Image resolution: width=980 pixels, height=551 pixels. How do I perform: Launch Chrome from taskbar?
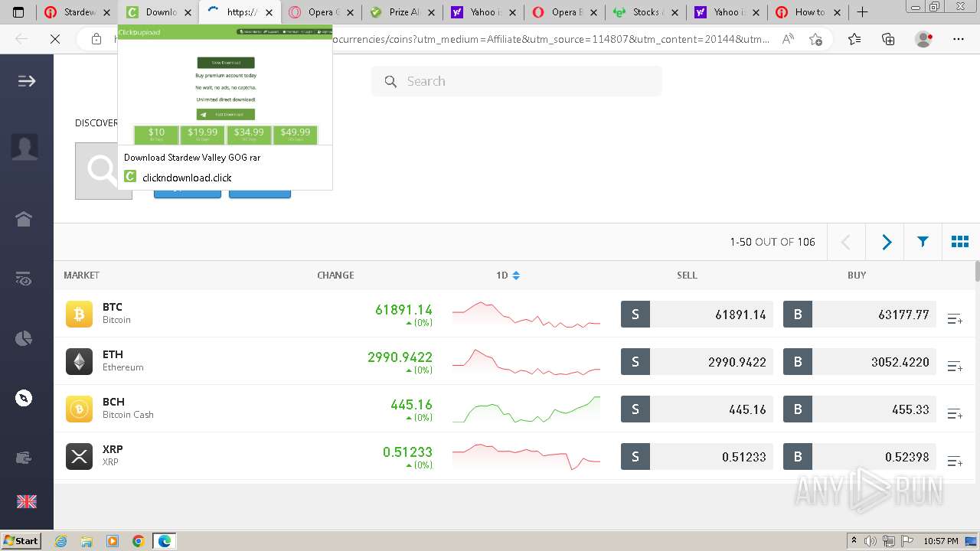click(139, 541)
